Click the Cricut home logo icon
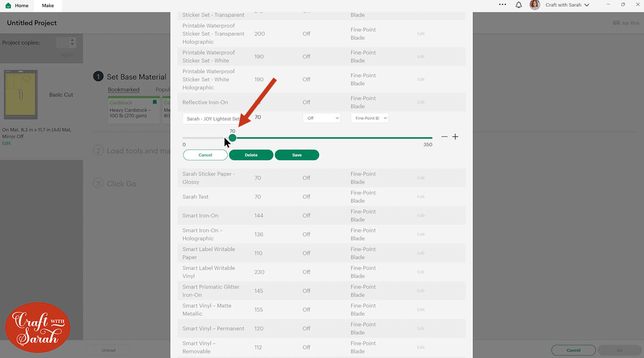This screenshot has height=358, width=644. click(8, 6)
